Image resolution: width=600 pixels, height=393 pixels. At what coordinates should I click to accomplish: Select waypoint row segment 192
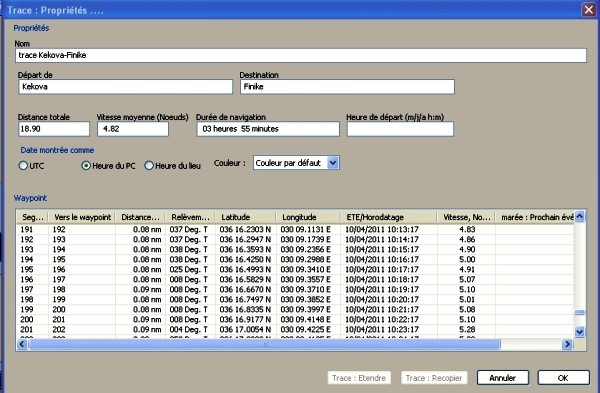coord(295,239)
